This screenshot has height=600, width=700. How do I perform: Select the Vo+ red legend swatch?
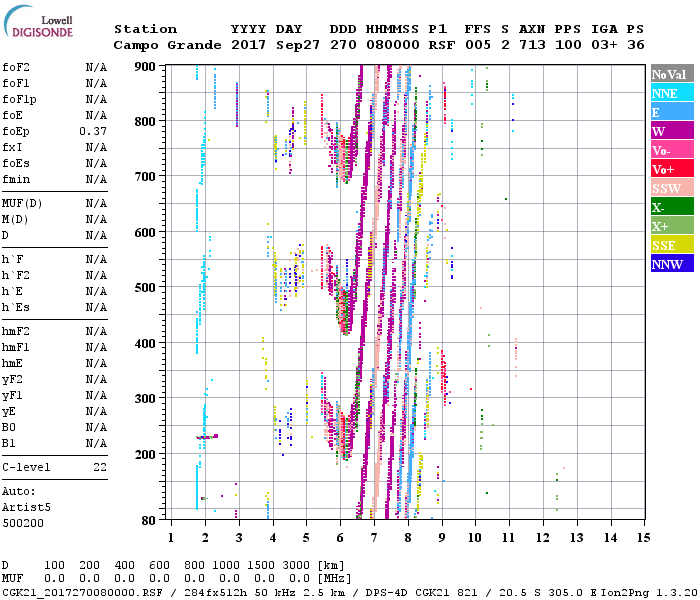coord(671,169)
